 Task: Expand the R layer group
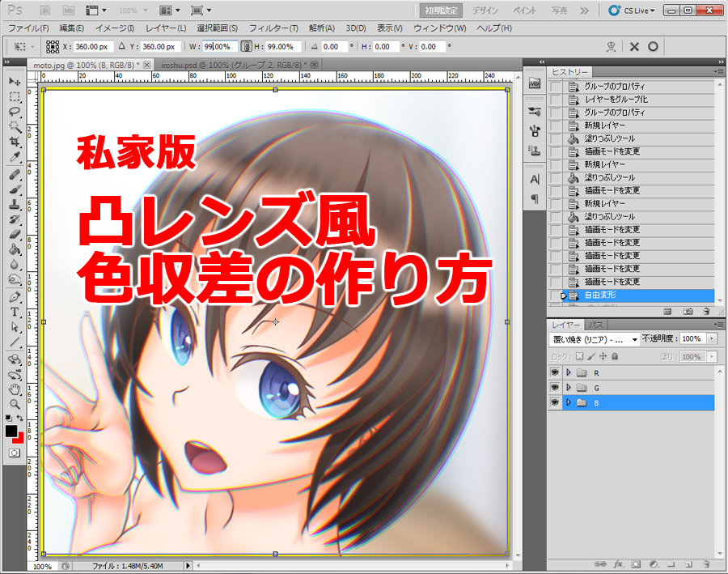[569, 372]
